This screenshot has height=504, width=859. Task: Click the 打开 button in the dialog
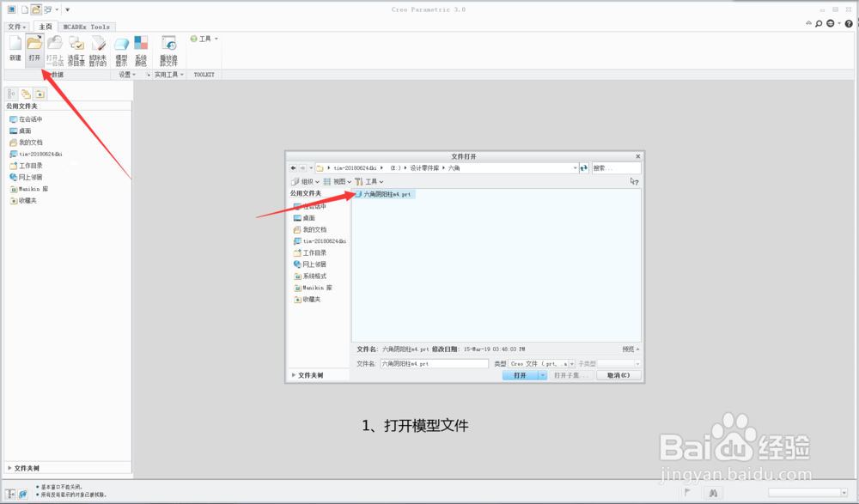[x=521, y=375]
